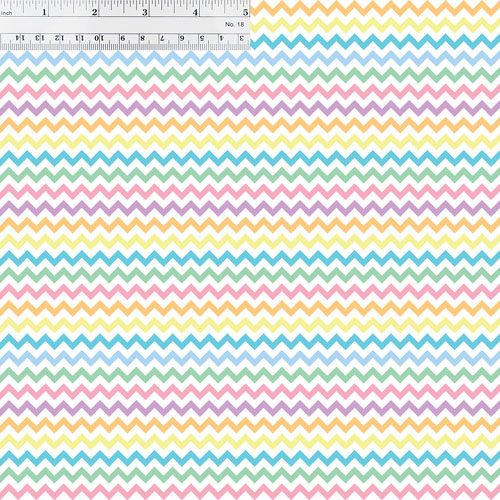The image size is (500, 500).
Task: Click the number 2 on inch ruler
Action: [x=95, y=12]
